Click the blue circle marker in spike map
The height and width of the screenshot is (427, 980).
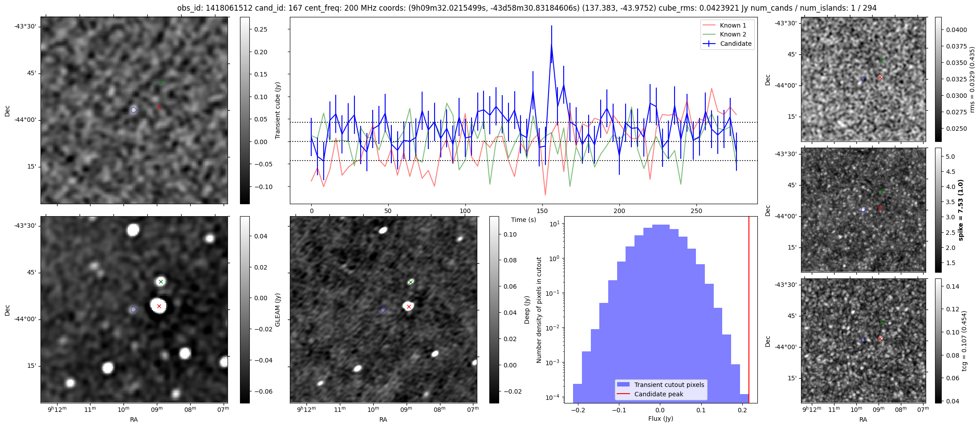[x=863, y=209]
